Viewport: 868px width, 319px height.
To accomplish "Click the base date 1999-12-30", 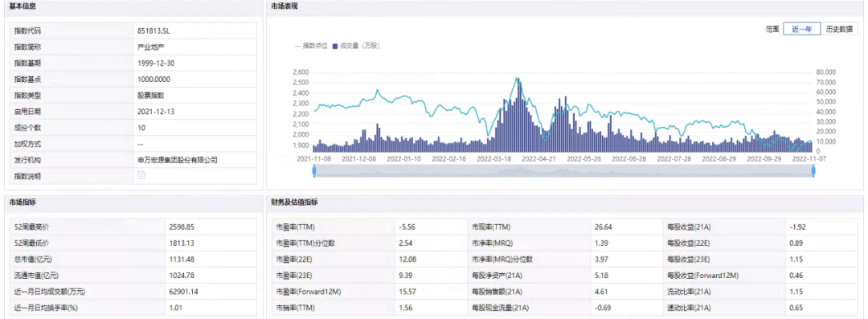I will 156,63.
